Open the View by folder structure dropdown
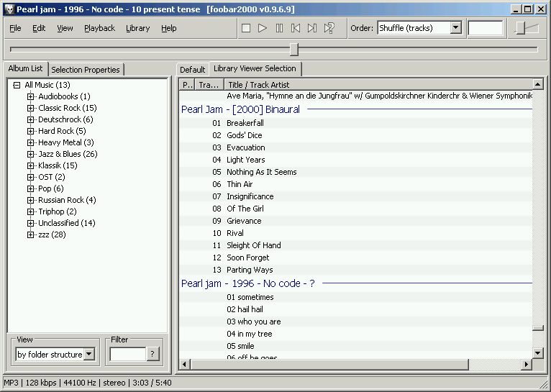 click(x=88, y=354)
